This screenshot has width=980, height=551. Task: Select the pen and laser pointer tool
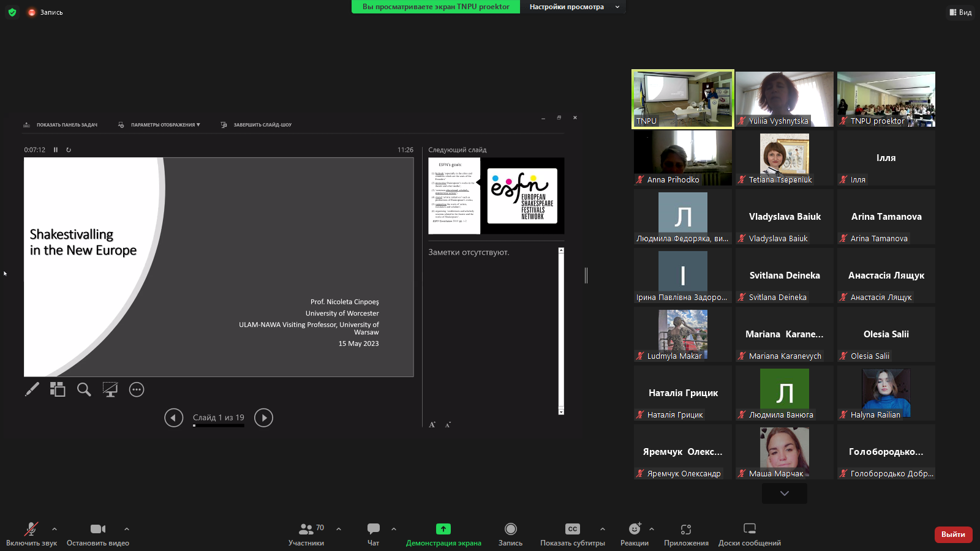(32, 389)
